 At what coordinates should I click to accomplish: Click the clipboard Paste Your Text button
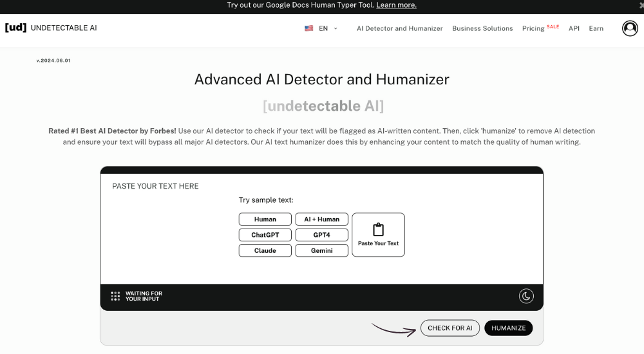pyautogui.click(x=378, y=235)
